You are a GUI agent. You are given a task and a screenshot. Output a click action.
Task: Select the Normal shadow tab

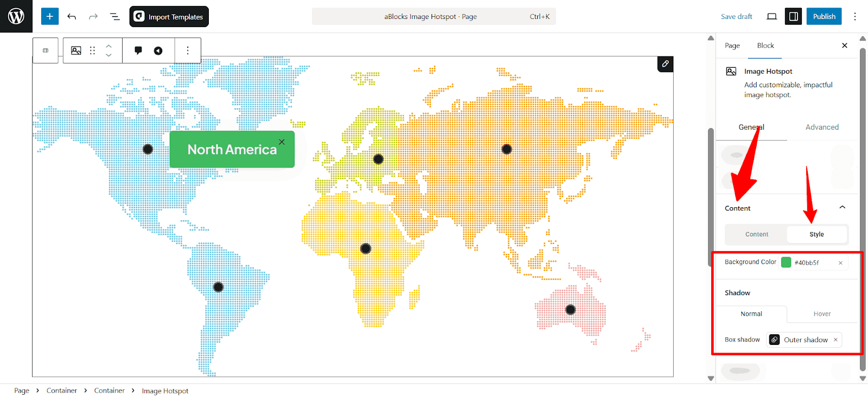(751, 314)
